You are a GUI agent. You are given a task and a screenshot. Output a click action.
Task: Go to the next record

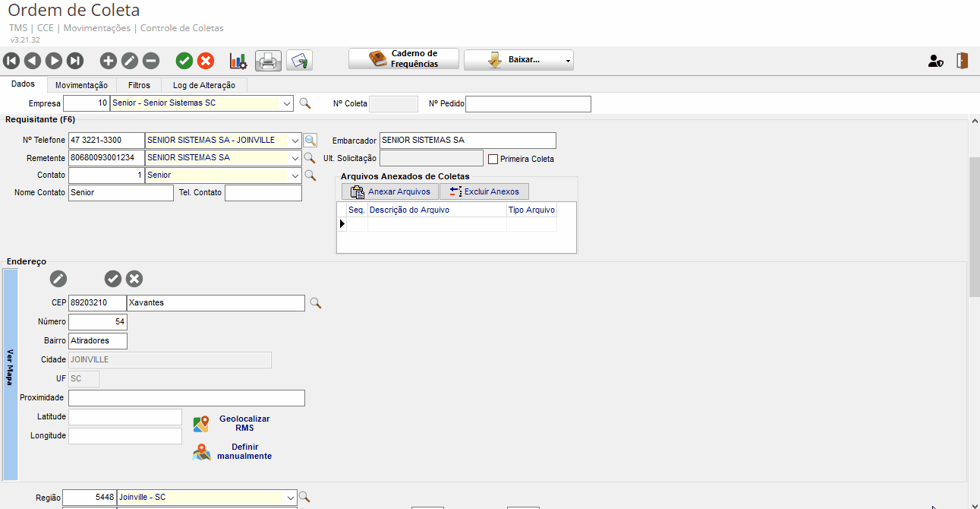(x=54, y=61)
